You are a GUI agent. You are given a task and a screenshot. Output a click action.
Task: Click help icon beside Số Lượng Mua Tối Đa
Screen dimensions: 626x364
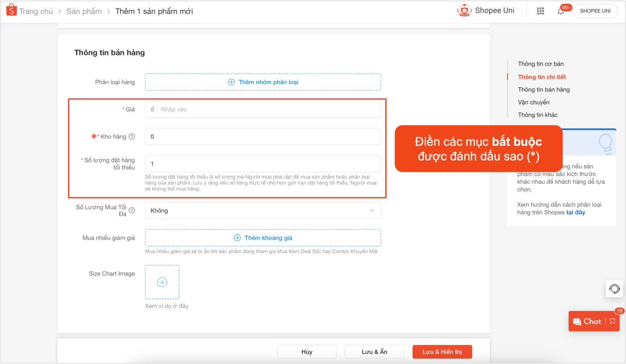[x=132, y=210]
